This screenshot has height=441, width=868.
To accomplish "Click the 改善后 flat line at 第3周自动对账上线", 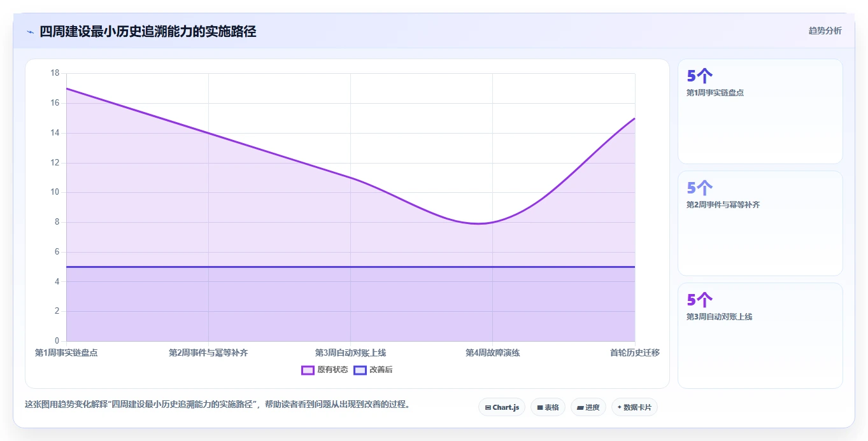I will (350, 267).
